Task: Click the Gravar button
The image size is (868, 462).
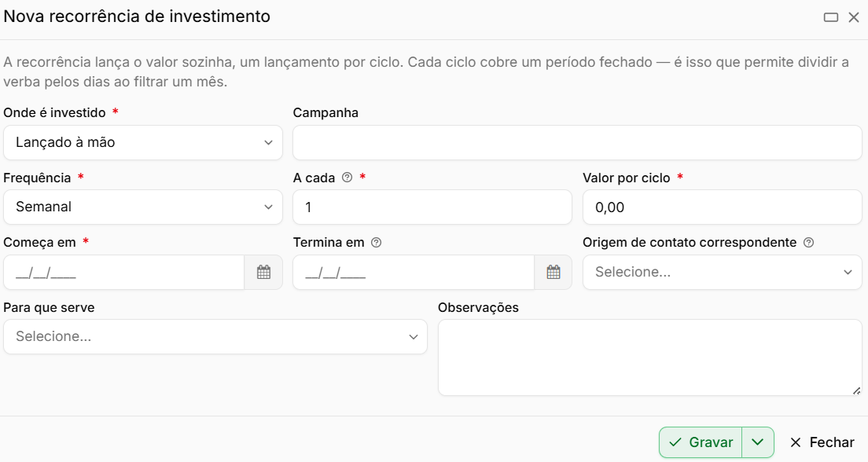Action: tap(701, 442)
